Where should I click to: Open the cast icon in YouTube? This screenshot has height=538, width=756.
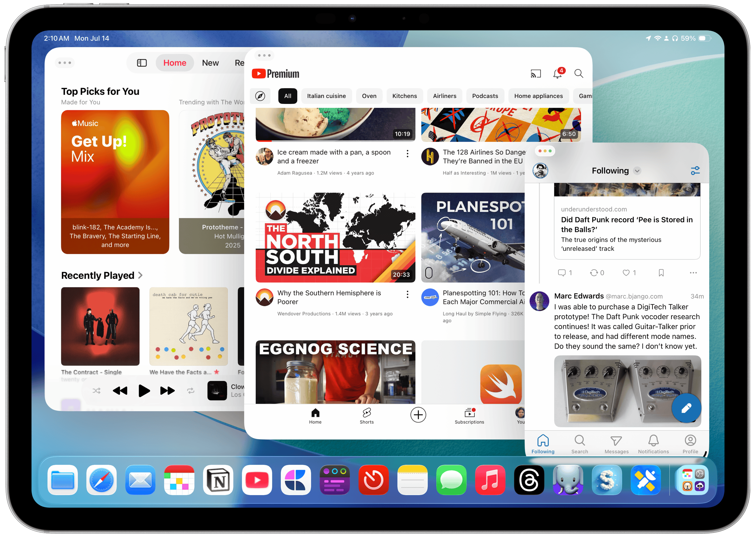coord(535,74)
